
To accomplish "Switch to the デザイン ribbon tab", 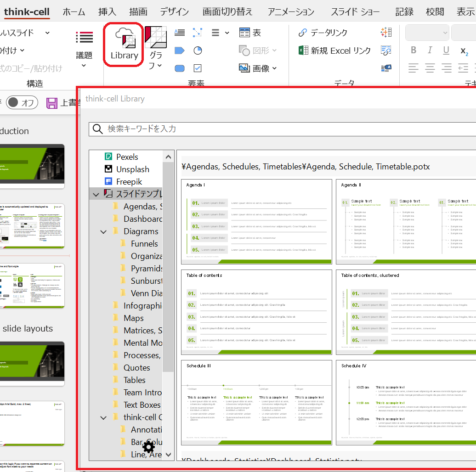I will click(174, 12).
